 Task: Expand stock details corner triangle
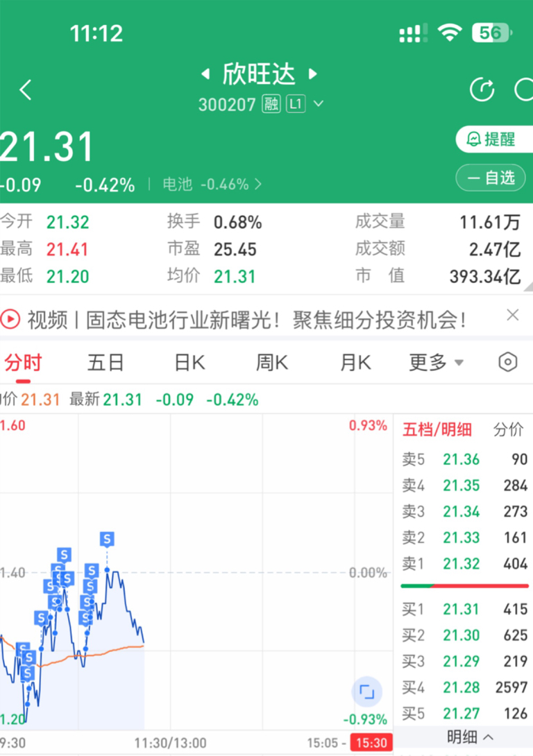click(528, 286)
